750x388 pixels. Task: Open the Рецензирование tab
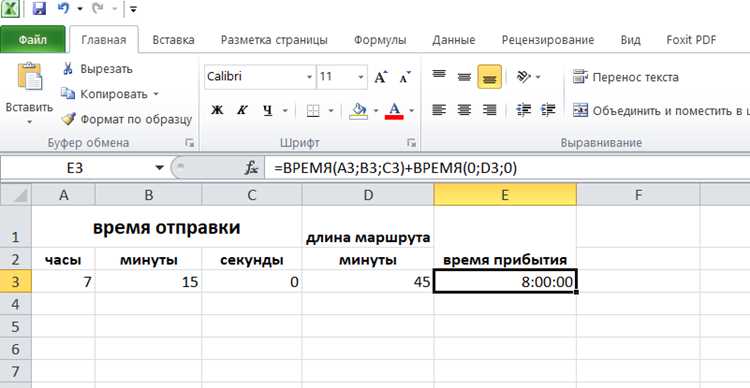click(548, 40)
